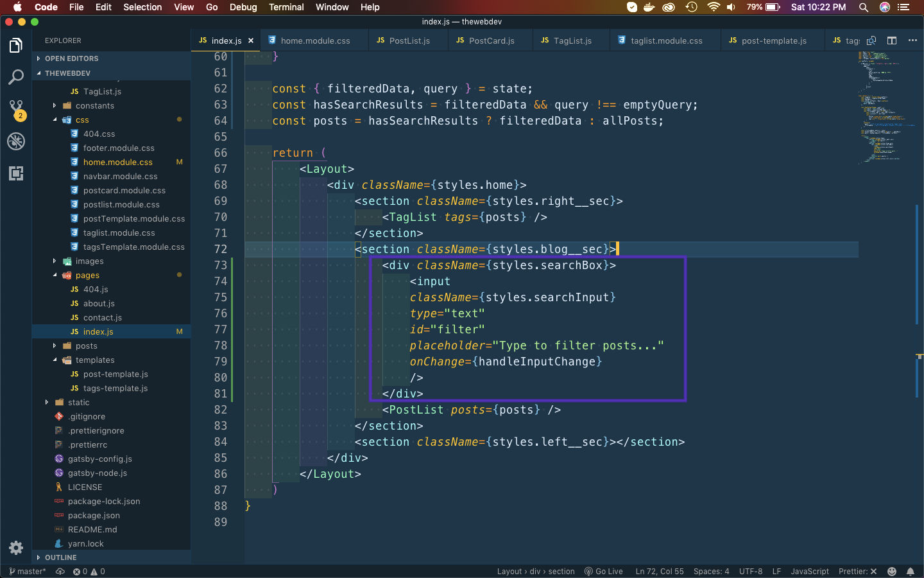924x578 pixels.
Task: Open package.json file in explorer
Action: (111, 516)
